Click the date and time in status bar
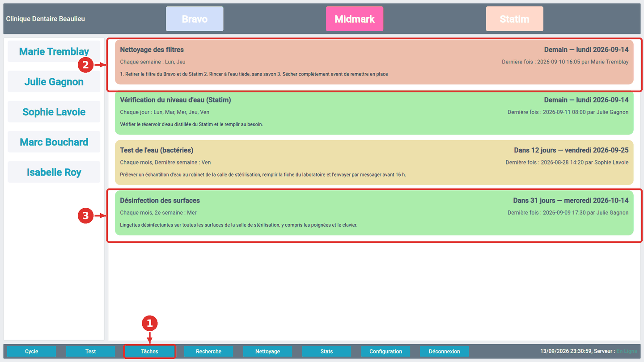 [566, 351]
